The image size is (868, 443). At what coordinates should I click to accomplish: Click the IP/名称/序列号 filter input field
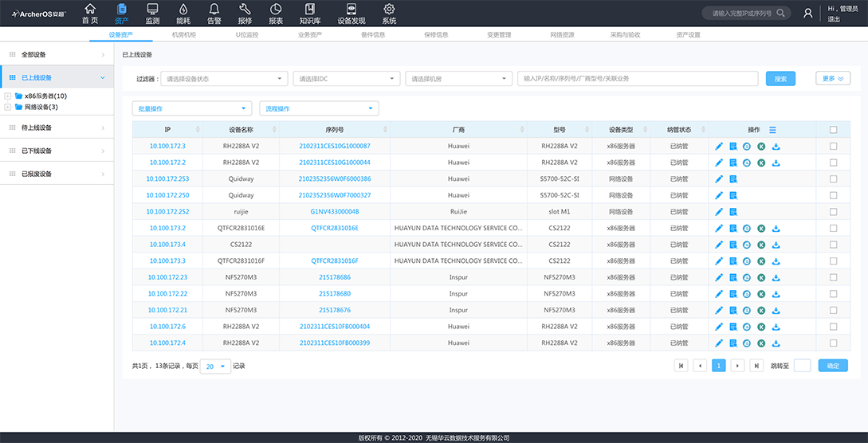(638, 79)
